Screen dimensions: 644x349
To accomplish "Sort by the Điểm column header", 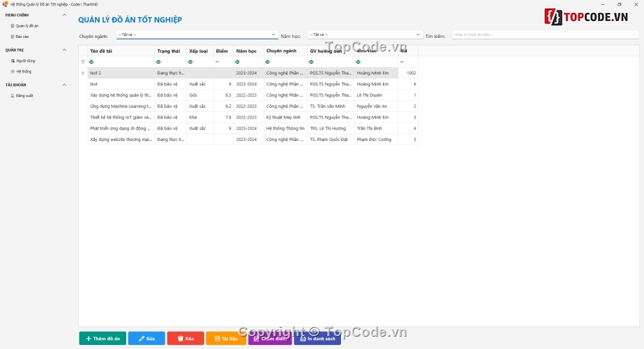I will click(224, 51).
